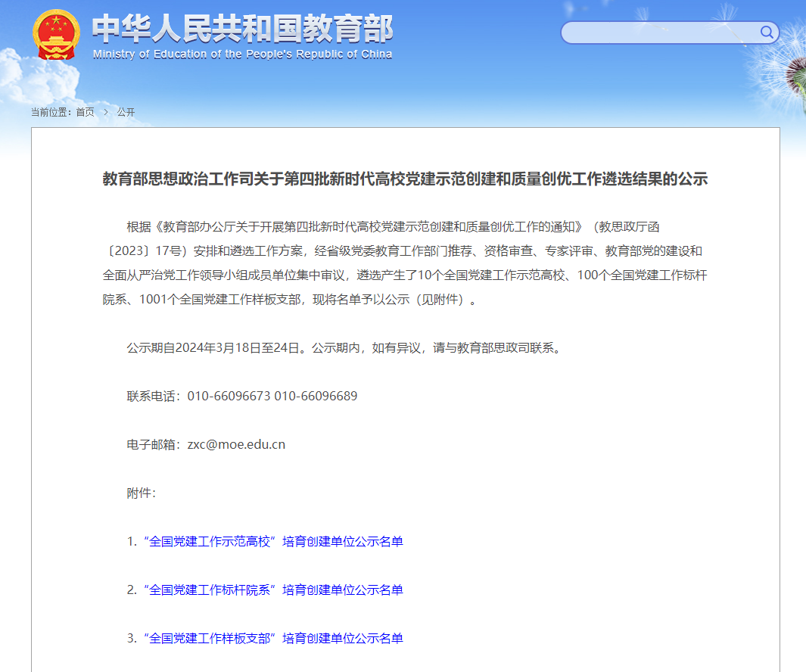The height and width of the screenshot is (672, 806).
Task: Click the magnifier search icon
Action: click(x=767, y=33)
